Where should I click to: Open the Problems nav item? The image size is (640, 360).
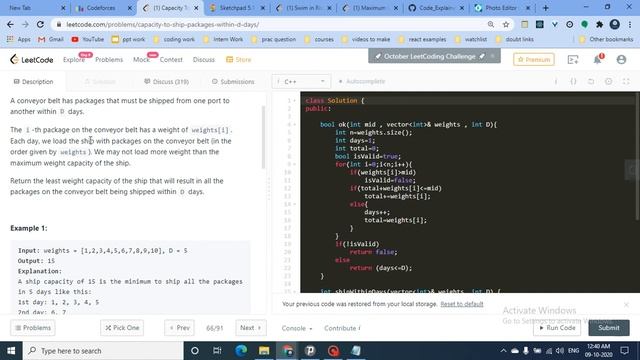[109, 60]
